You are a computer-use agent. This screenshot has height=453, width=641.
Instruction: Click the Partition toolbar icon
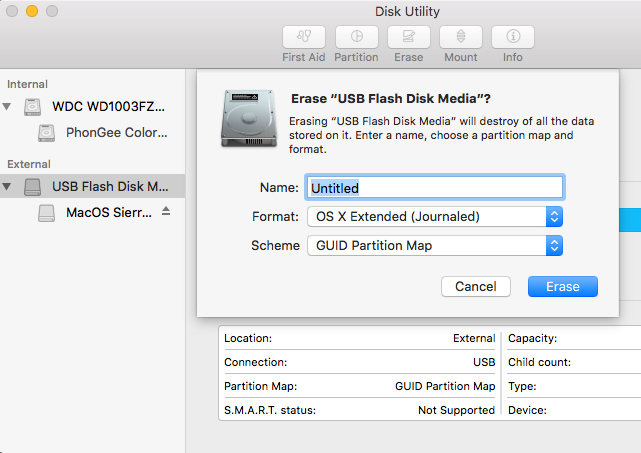click(x=357, y=37)
